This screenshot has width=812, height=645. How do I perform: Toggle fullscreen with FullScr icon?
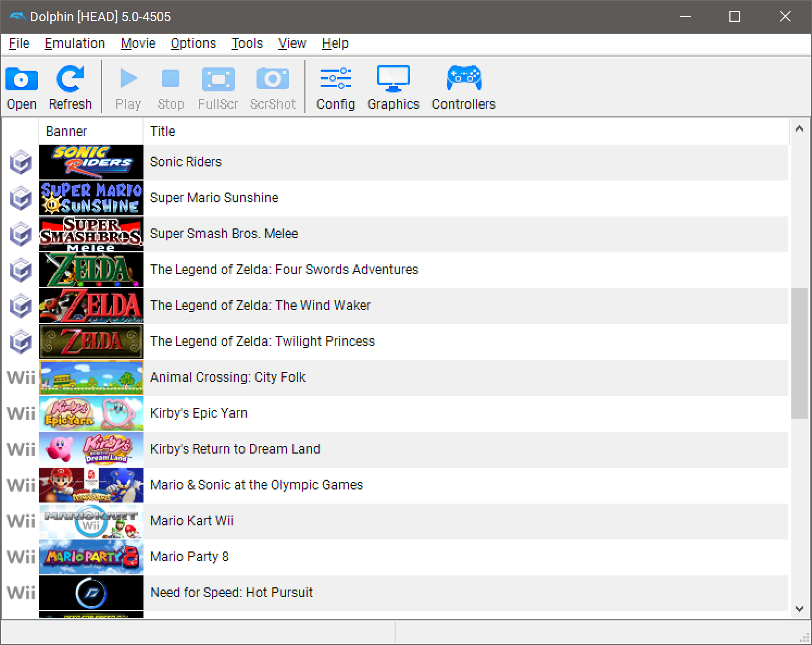pyautogui.click(x=218, y=88)
